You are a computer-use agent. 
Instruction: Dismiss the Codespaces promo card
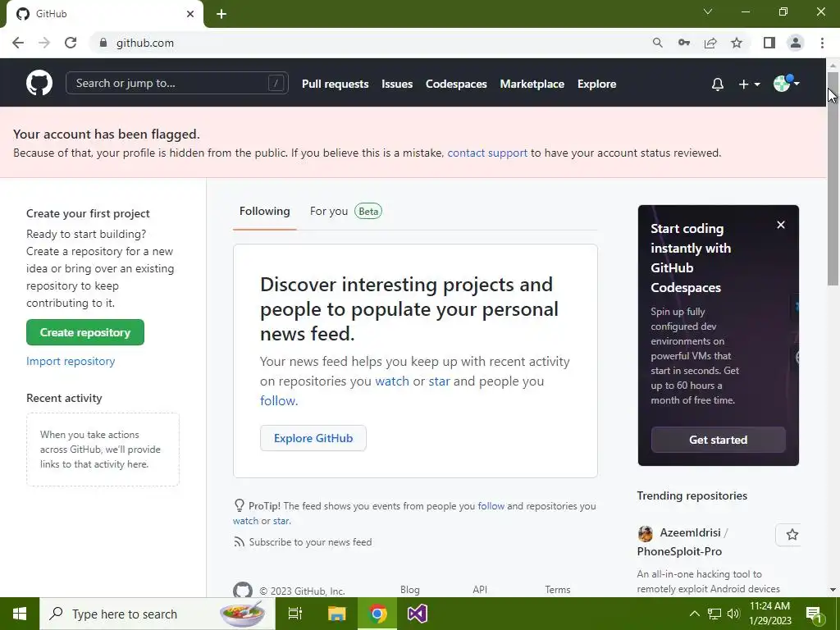781,225
